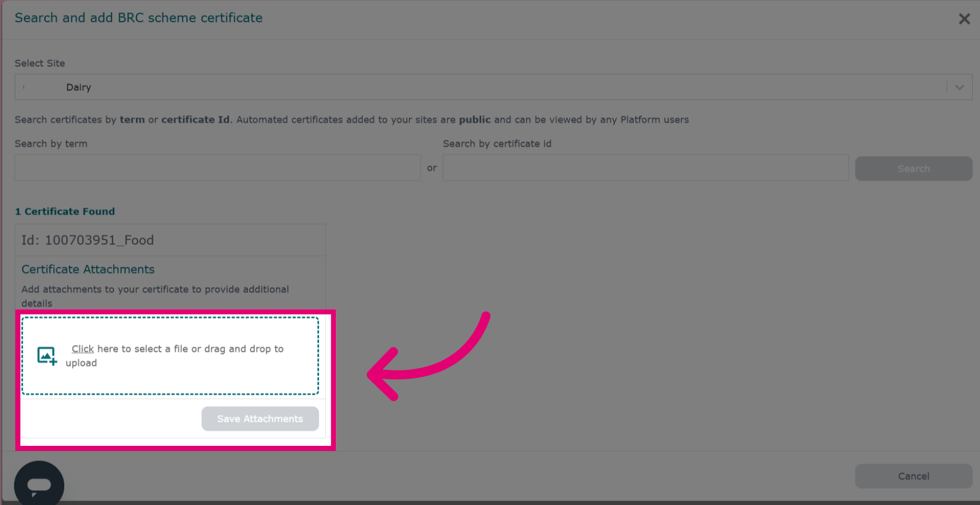Open the Select Site dropdown showing Dairy
Image resolution: width=980 pixels, height=505 pixels.
[x=493, y=87]
